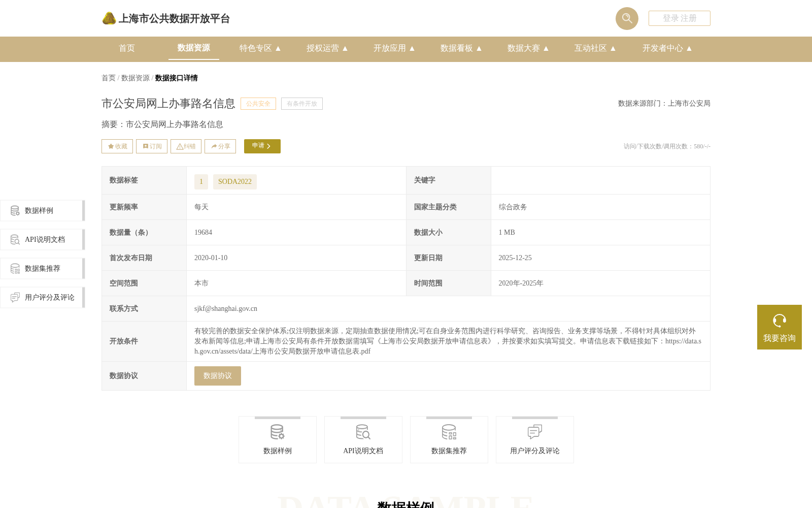Viewport: 812px width, 508px height.
Task: Click the 开放条件 description text
Action: [x=448, y=341]
